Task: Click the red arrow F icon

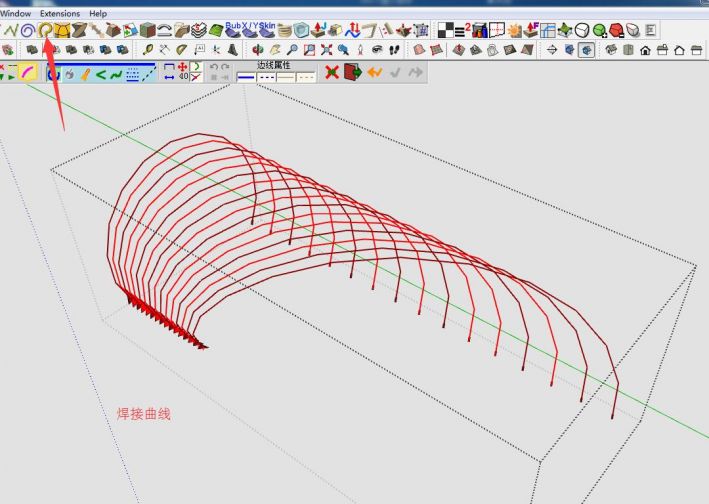Action: [x=531, y=30]
